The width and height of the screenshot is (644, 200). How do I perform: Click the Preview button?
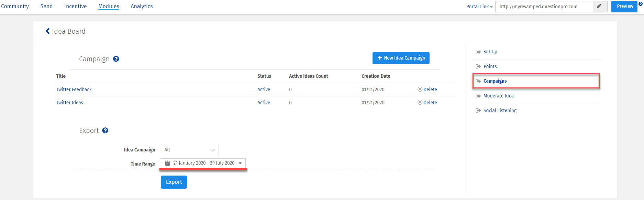tap(624, 6)
